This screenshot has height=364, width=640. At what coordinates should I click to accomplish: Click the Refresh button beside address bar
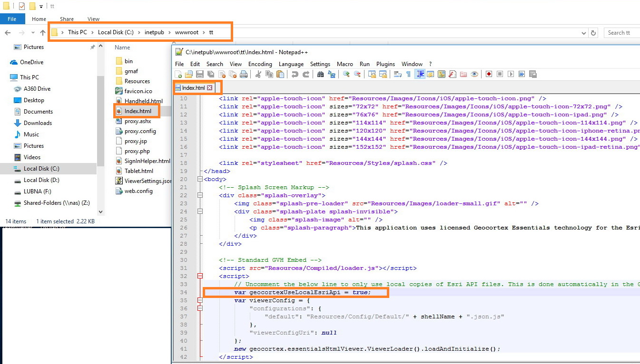tap(593, 33)
